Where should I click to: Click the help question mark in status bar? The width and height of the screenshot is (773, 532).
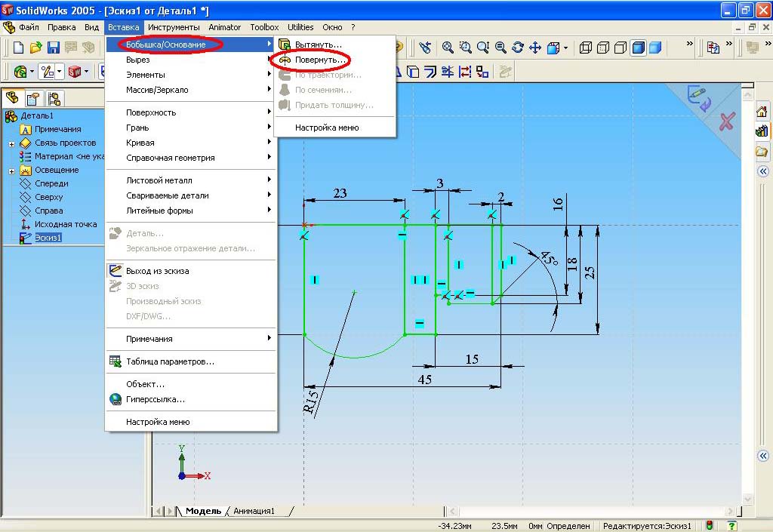(732, 526)
